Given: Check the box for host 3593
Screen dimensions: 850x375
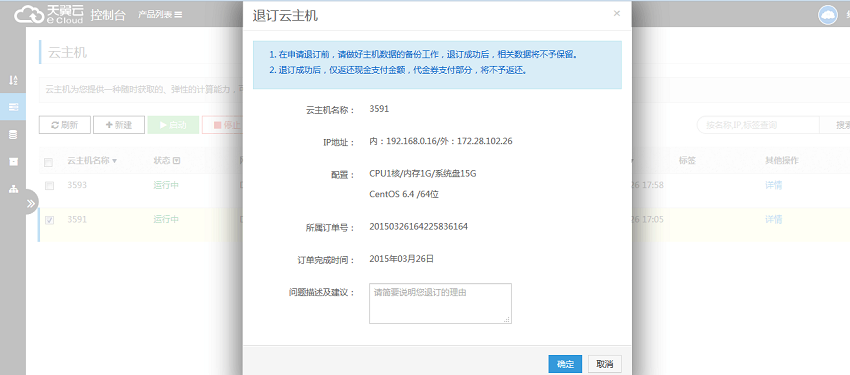Looking at the screenshot, I should (49, 186).
